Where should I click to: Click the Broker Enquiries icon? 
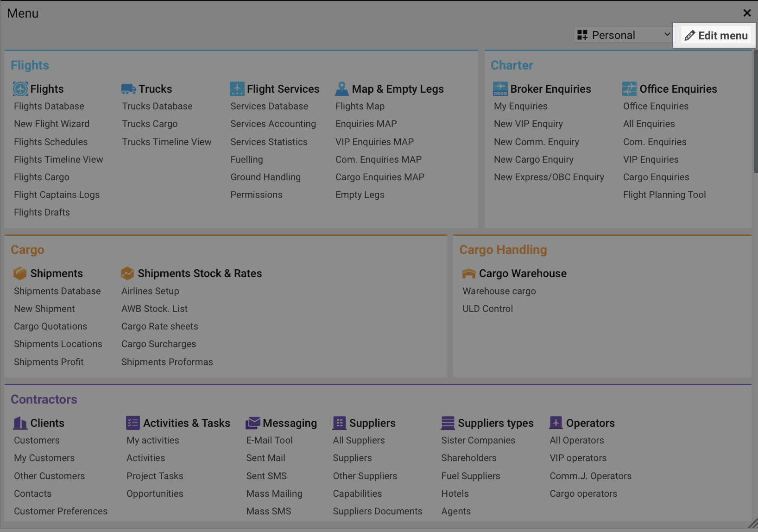500,89
